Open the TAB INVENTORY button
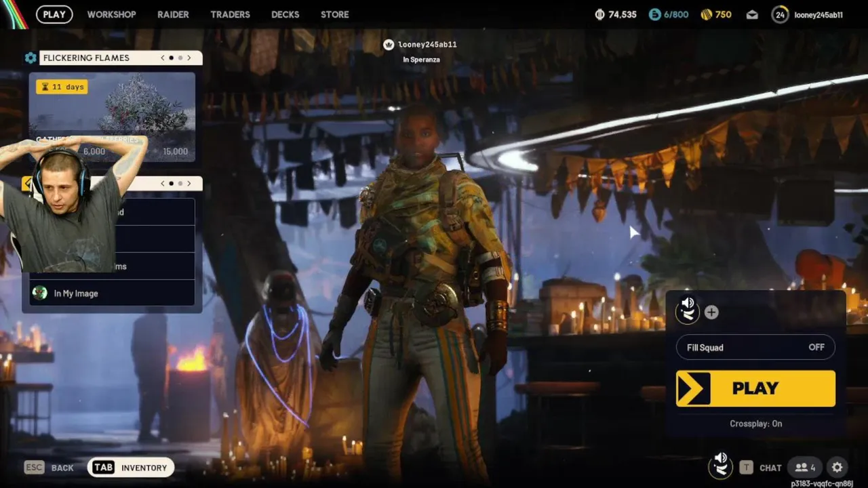868x488 pixels. click(131, 468)
